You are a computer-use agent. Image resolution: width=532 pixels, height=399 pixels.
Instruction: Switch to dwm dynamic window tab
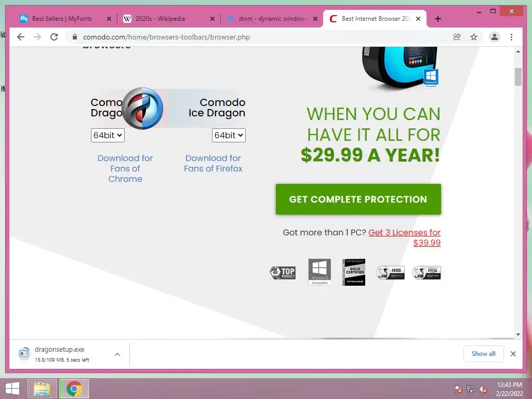[271, 19]
